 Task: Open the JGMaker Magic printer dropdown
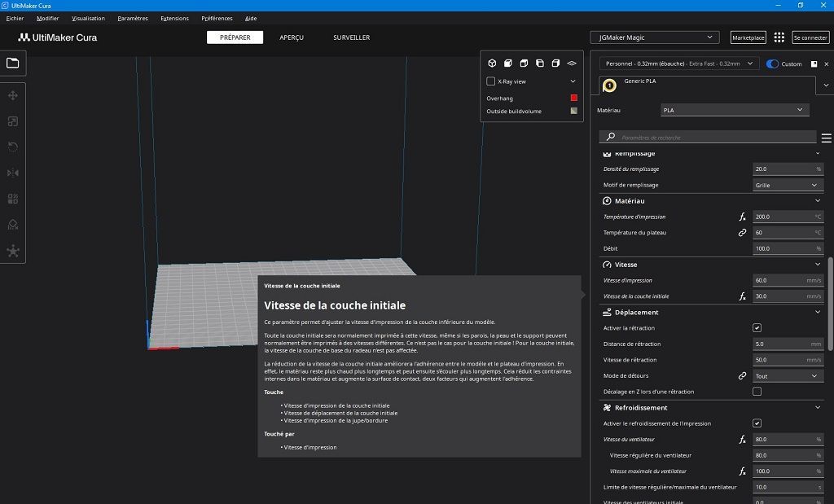(655, 37)
